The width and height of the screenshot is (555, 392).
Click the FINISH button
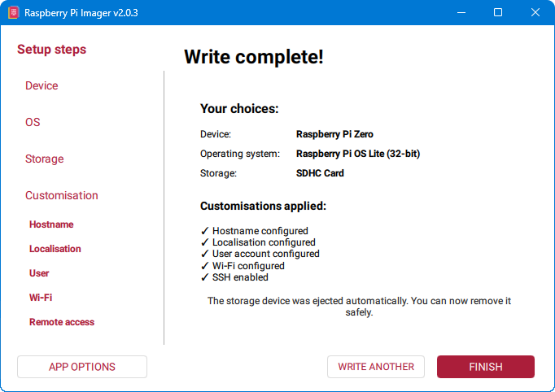[x=486, y=367]
